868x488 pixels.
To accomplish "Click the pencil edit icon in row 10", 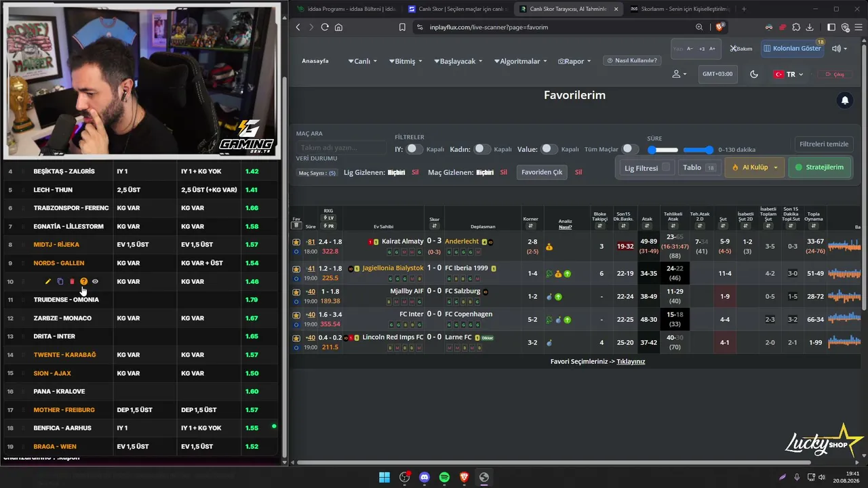I will 48,281.
